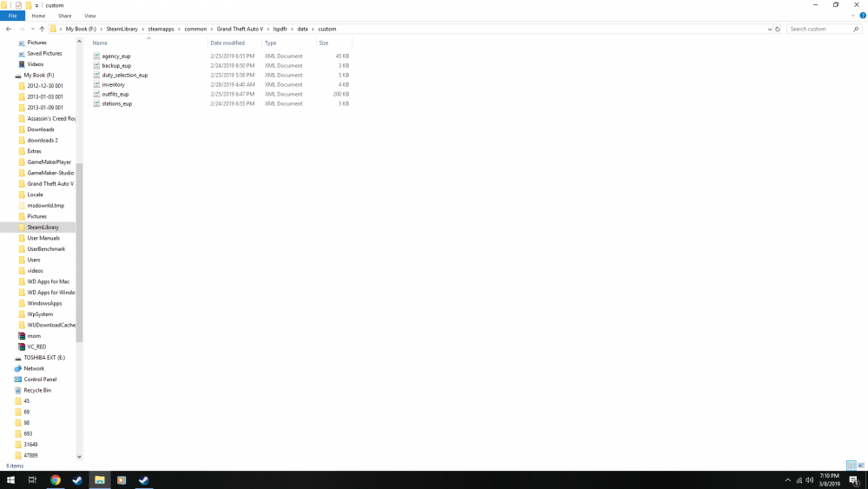Open agency_eup XML file icon

[x=96, y=56]
